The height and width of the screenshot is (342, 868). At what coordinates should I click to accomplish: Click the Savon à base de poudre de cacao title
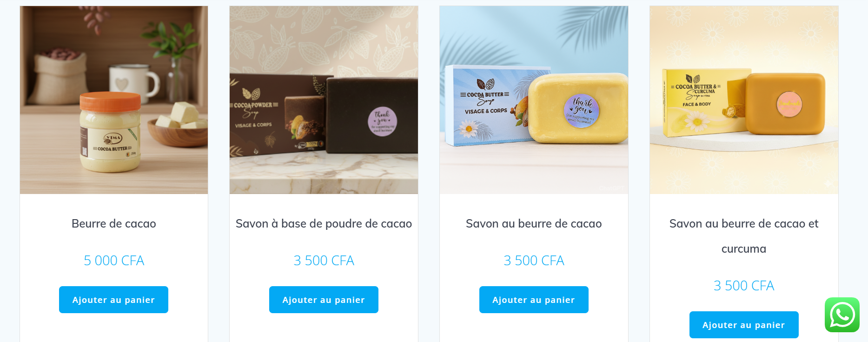(324, 224)
